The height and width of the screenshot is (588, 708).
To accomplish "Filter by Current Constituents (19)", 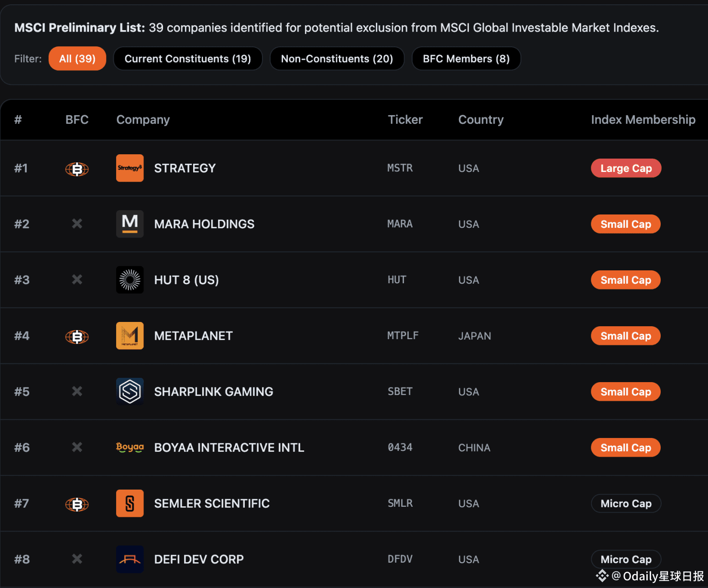I will coord(187,59).
